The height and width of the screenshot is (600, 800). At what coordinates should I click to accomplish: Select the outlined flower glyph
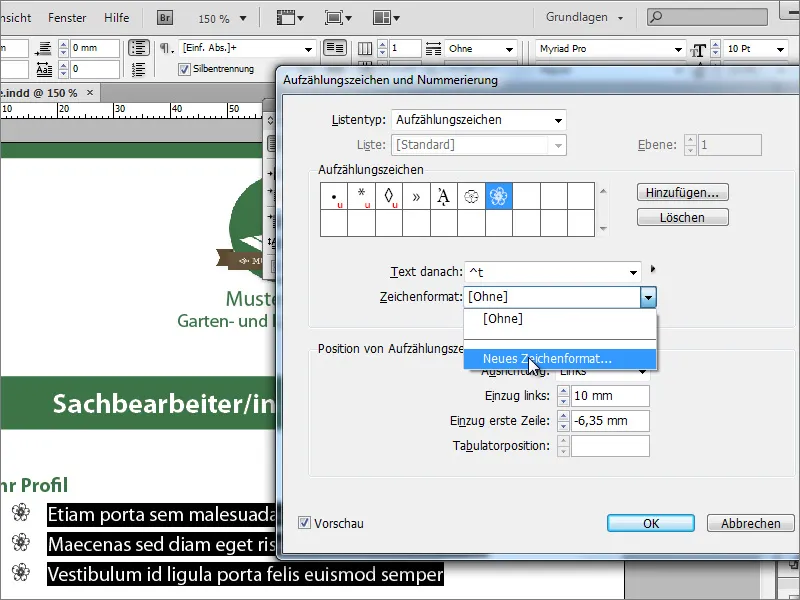pyautogui.click(x=471, y=196)
